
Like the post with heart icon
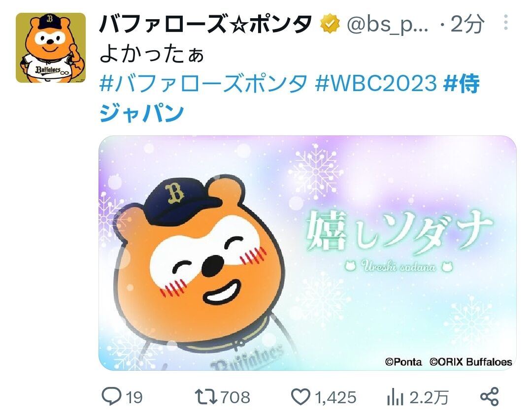click(x=300, y=397)
